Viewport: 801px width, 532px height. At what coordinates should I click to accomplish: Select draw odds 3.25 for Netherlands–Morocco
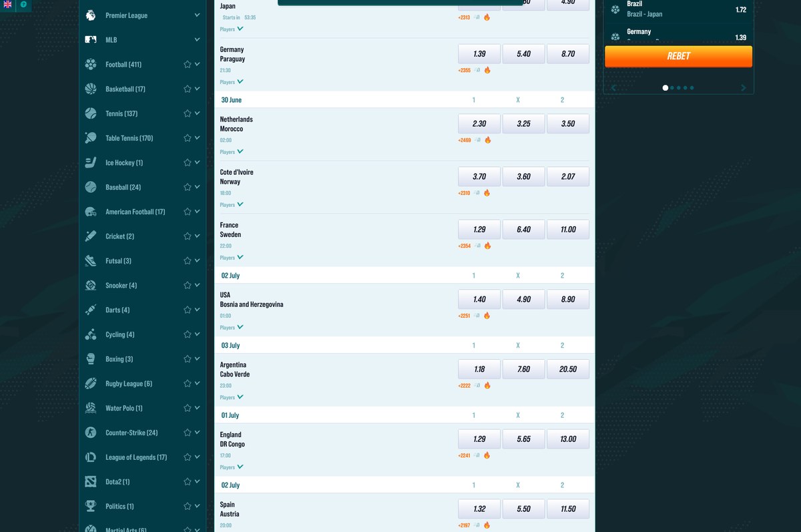(x=523, y=123)
